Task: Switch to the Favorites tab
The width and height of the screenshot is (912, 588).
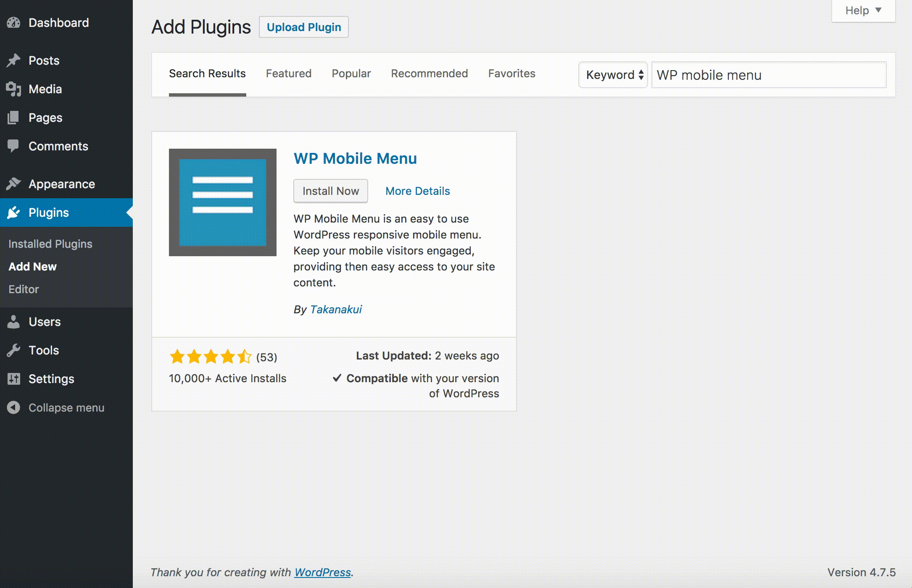Action: [x=512, y=74]
